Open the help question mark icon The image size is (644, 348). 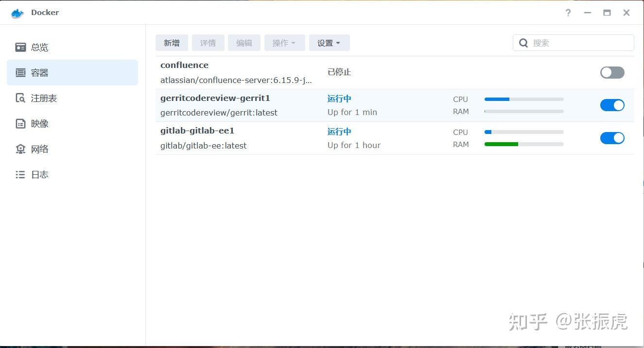click(x=568, y=13)
